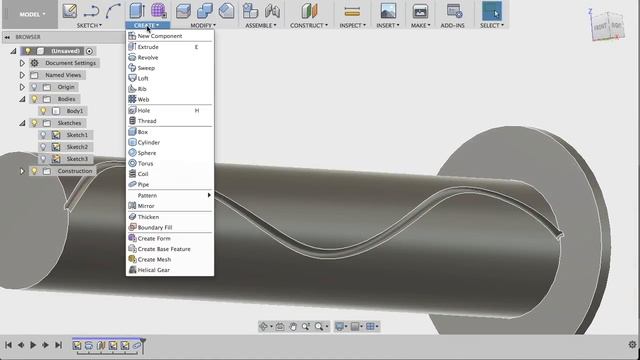640x360 pixels.
Task: Toggle visibility bulb of Sketches folder
Action: coord(34,123)
